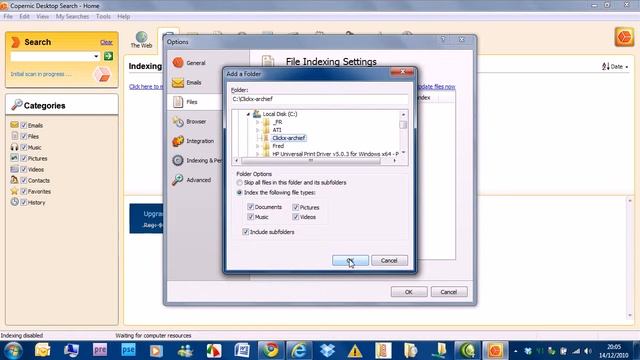Toggle Documents file type checkbox
The image size is (640, 360).
(251, 207)
